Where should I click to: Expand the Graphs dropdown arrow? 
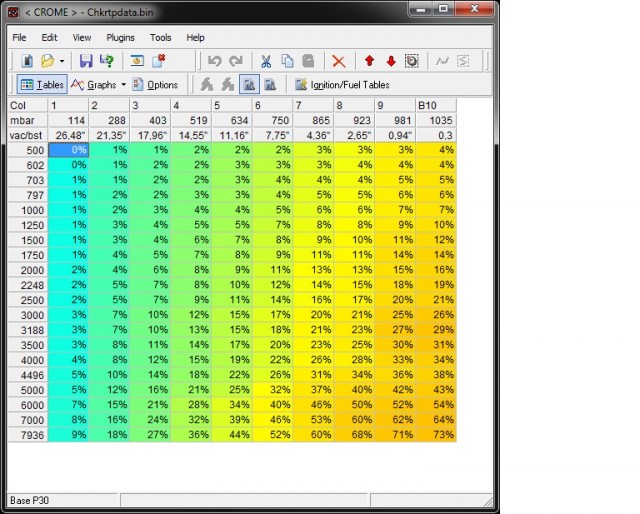(123, 85)
